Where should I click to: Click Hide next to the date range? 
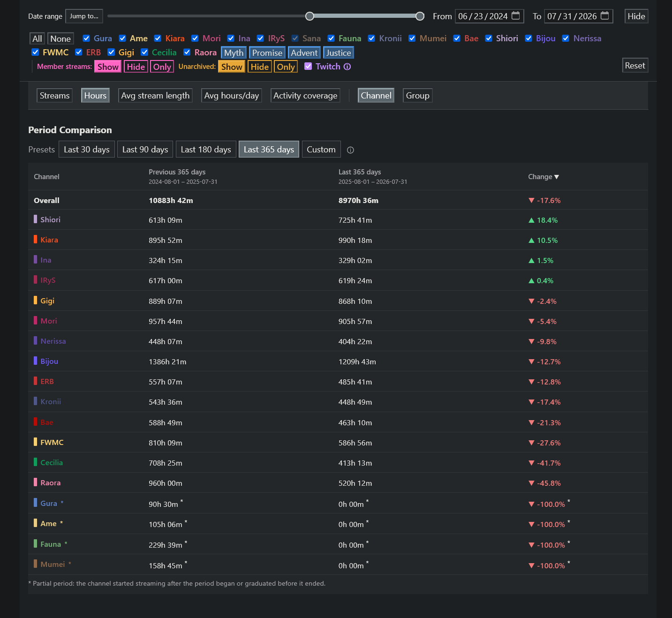tap(636, 16)
